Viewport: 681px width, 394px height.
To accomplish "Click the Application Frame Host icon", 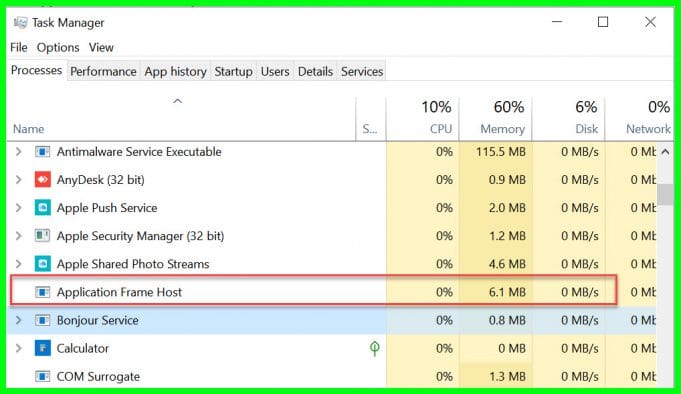I will pyautogui.click(x=42, y=292).
